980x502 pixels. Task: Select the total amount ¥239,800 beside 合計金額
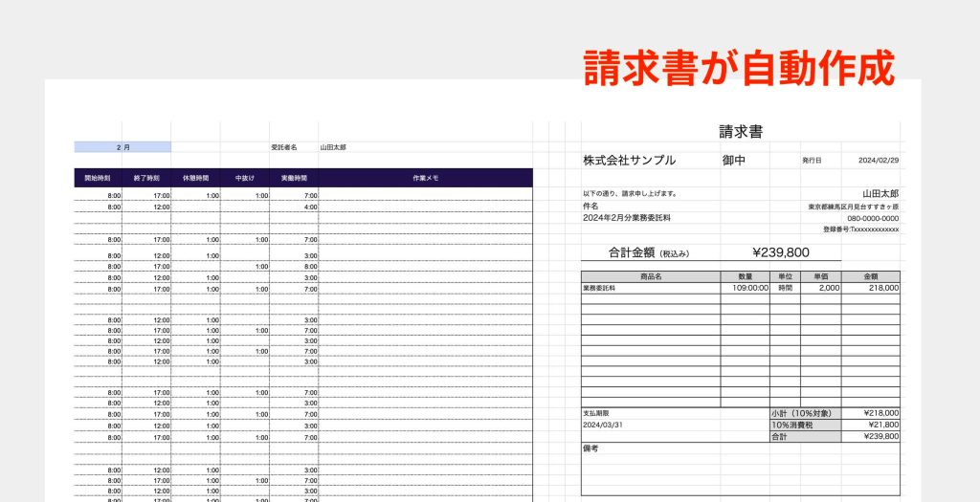[x=780, y=252]
